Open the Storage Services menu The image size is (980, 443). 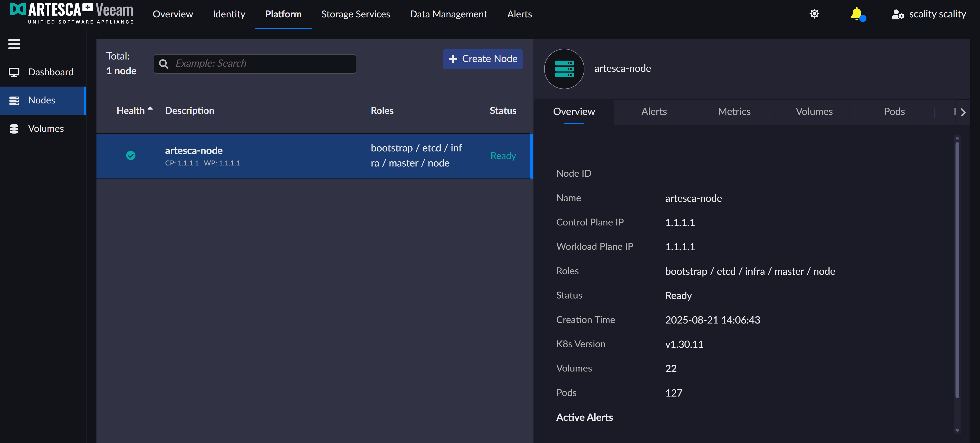tap(355, 14)
